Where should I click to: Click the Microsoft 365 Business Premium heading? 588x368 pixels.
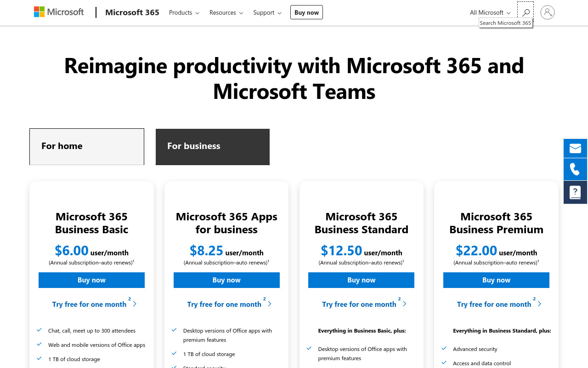coord(496,223)
